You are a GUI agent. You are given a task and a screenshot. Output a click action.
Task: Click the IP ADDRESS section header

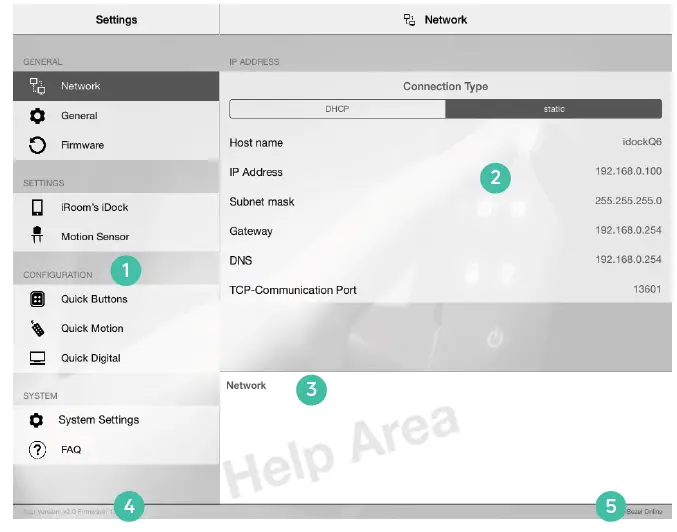pos(254,62)
